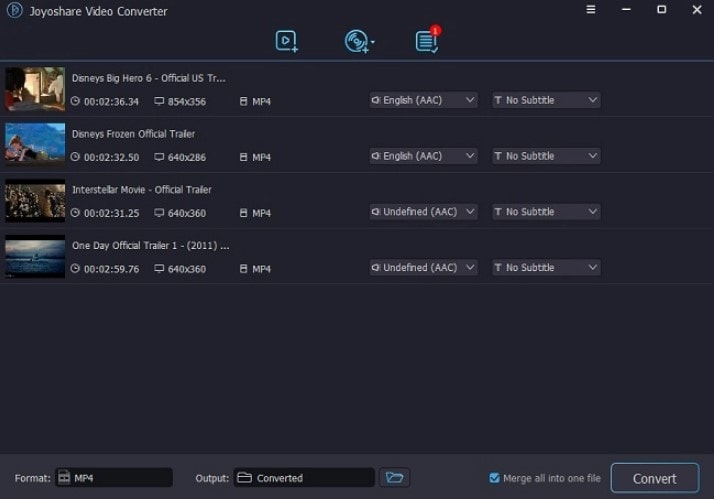This screenshot has height=500, width=718.
Task: Click the screen icon beside 854x356
Action: coord(159,101)
